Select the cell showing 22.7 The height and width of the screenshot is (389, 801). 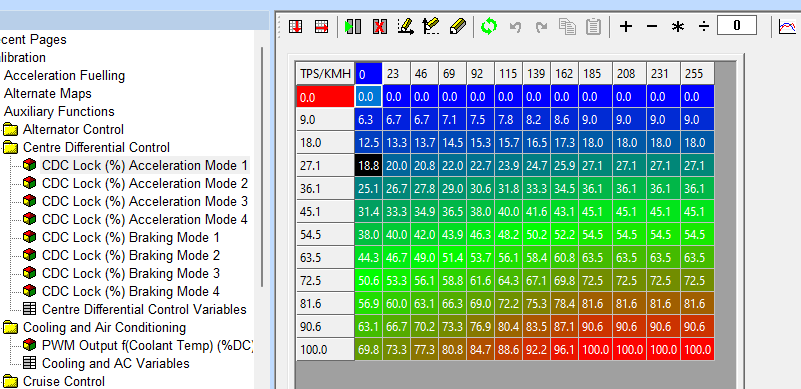(480, 166)
